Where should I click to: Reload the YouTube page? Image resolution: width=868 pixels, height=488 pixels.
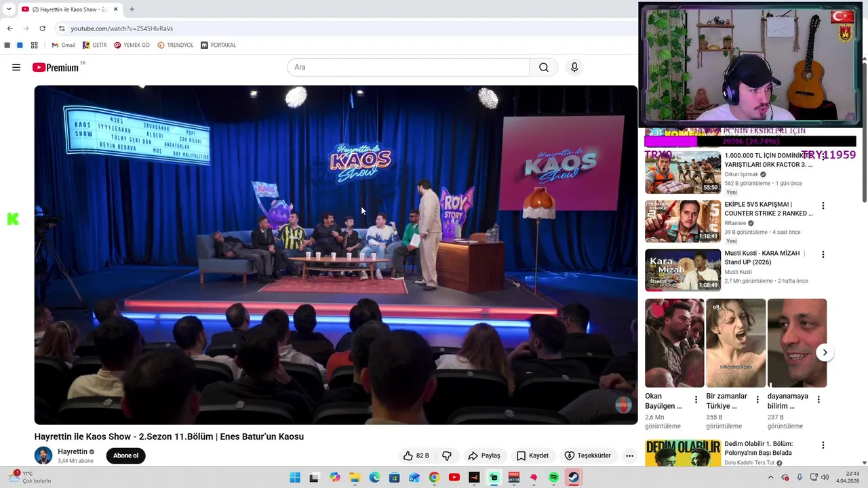tap(42, 28)
